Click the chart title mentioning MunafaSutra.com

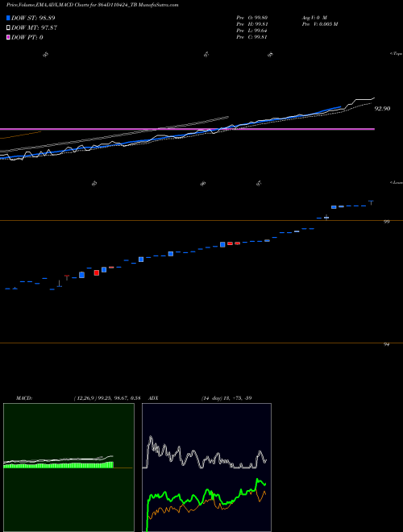point(92,5)
